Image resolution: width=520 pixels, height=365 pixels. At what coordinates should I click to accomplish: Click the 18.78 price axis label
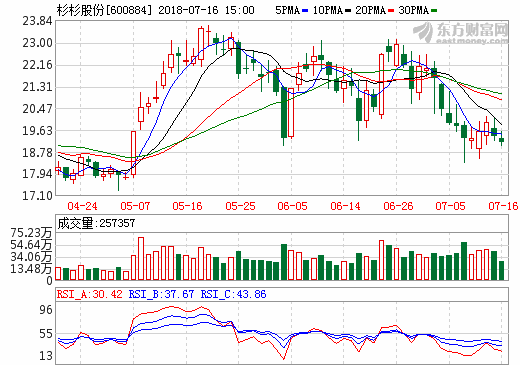[x=37, y=152]
